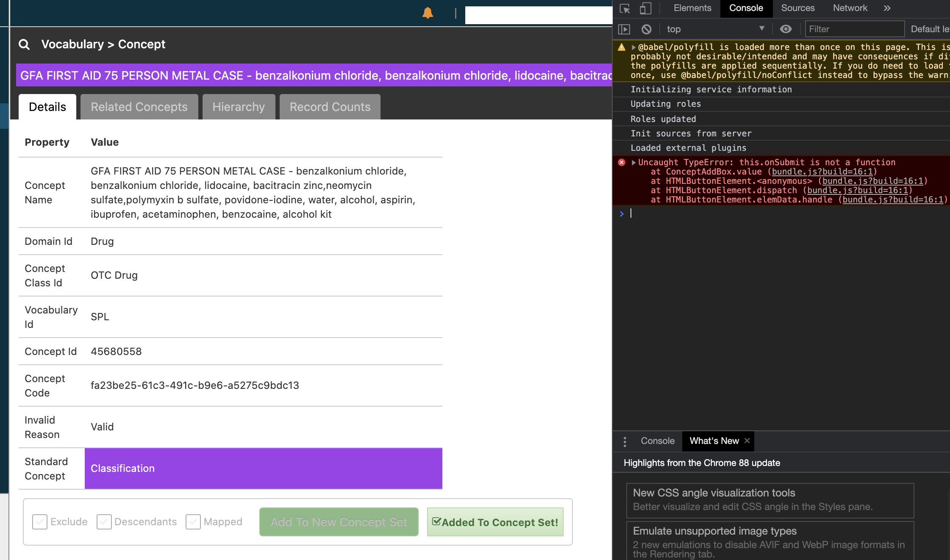Viewport: 950px width, 560px height.
Task: Select the inspect element tool in DevTools
Action: point(624,8)
